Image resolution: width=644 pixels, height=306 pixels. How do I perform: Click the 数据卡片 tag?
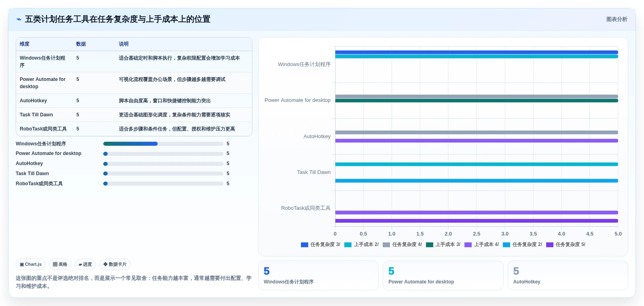(x=115, y=265)
